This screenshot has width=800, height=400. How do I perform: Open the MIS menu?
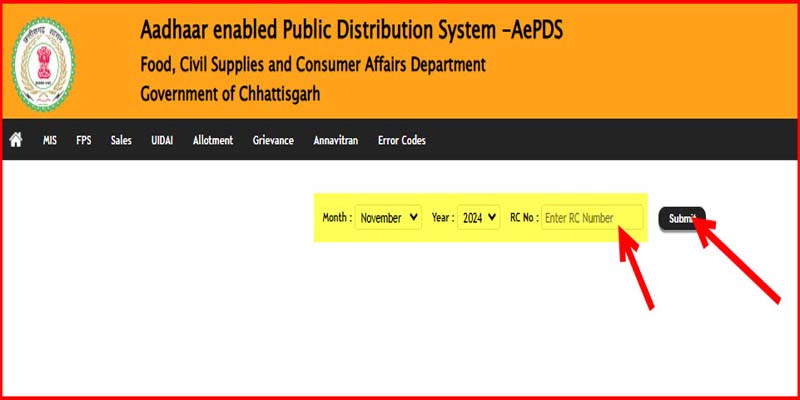[x=49, y=140]
